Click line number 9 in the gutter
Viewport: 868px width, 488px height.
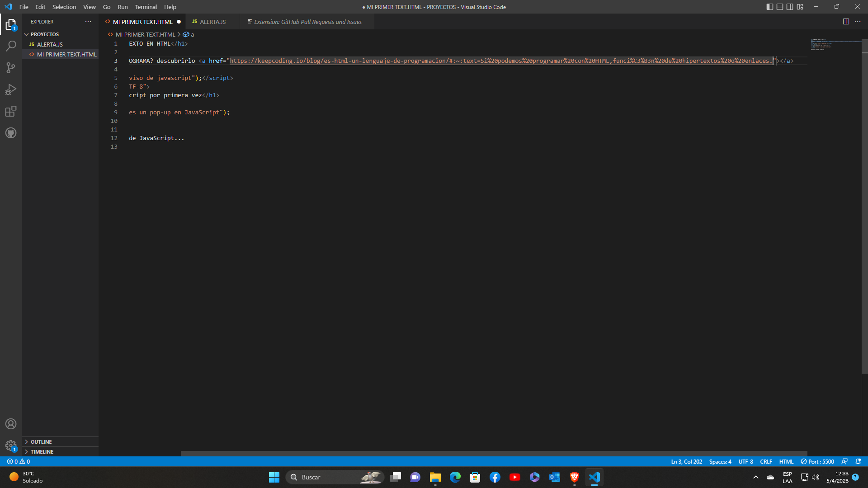[116, 113]
